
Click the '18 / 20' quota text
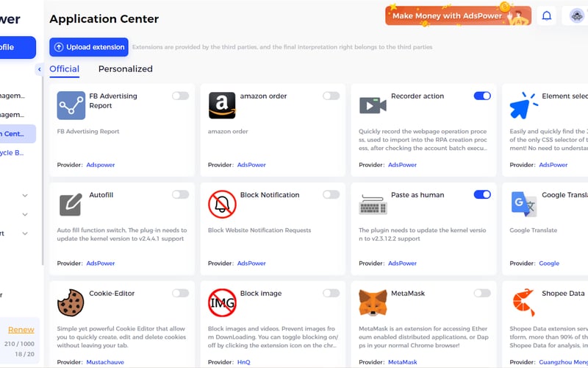click(24, 355)
